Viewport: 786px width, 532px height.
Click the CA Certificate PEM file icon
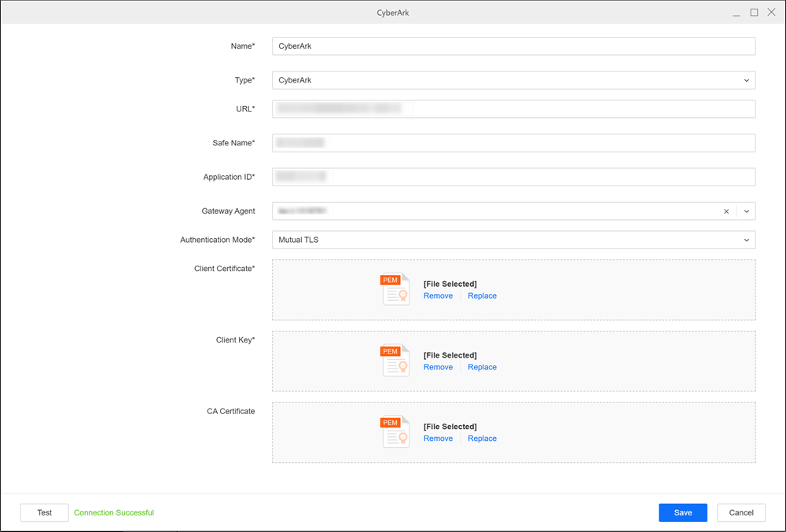(x=395, y=432)
